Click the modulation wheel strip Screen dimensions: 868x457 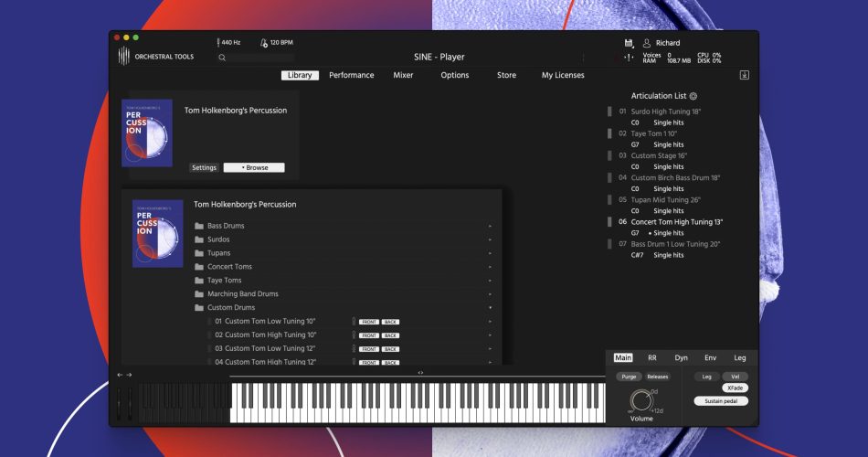click(x=130, y=404)
